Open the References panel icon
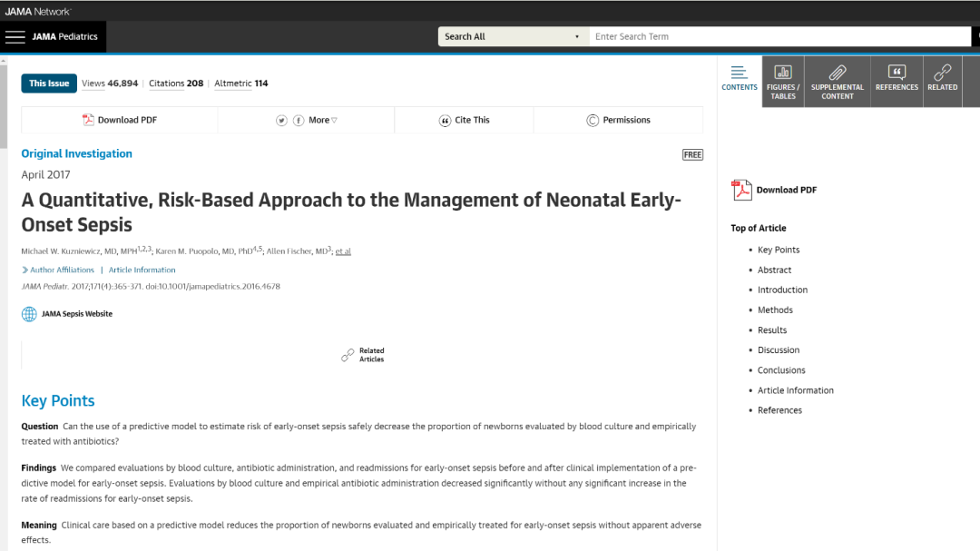 (x=897, y=73)
